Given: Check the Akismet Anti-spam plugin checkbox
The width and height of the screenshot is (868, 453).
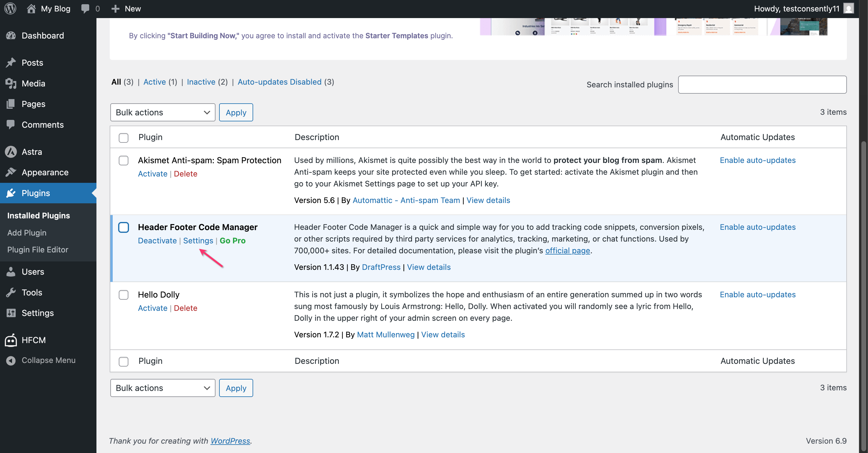Looking at the screenshot, I should (124, 161).
